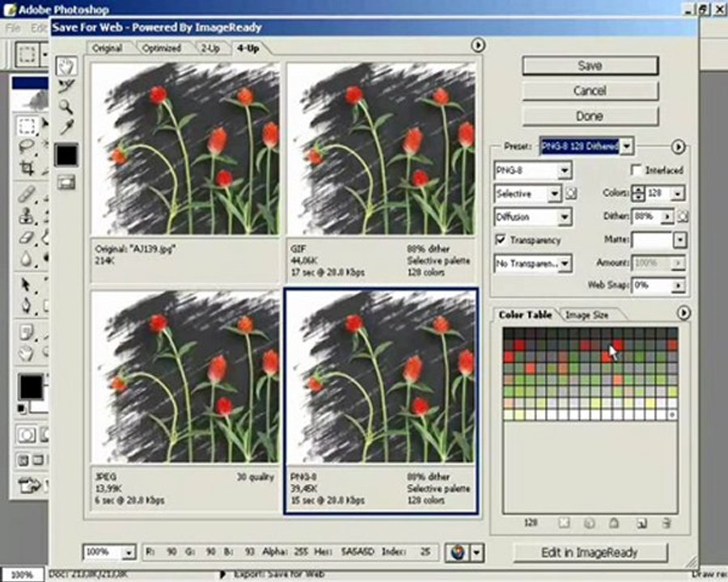Enable the Interlaced checkbox
Screen dimensions: 728x582
(x=636, y=170)
